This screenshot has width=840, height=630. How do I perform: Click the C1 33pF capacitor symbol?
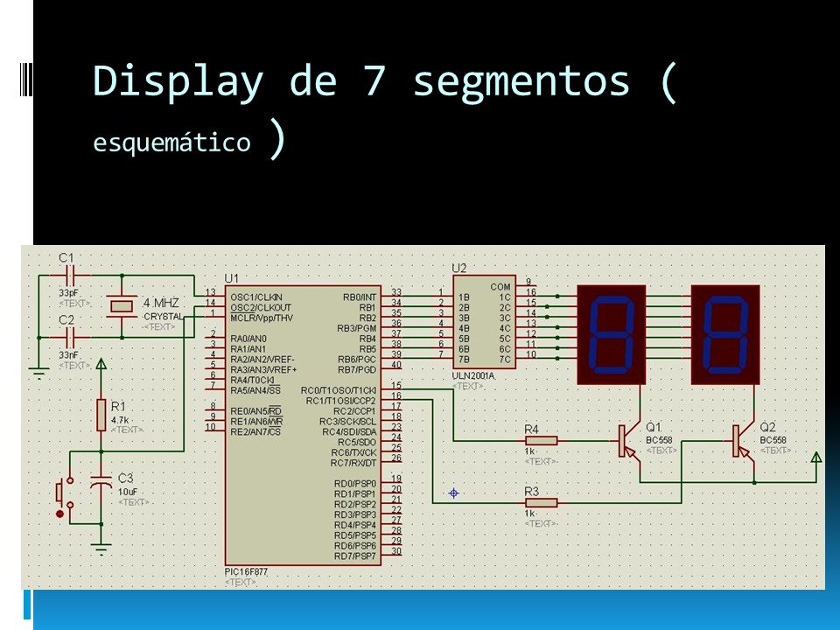[x=70, y=276]
